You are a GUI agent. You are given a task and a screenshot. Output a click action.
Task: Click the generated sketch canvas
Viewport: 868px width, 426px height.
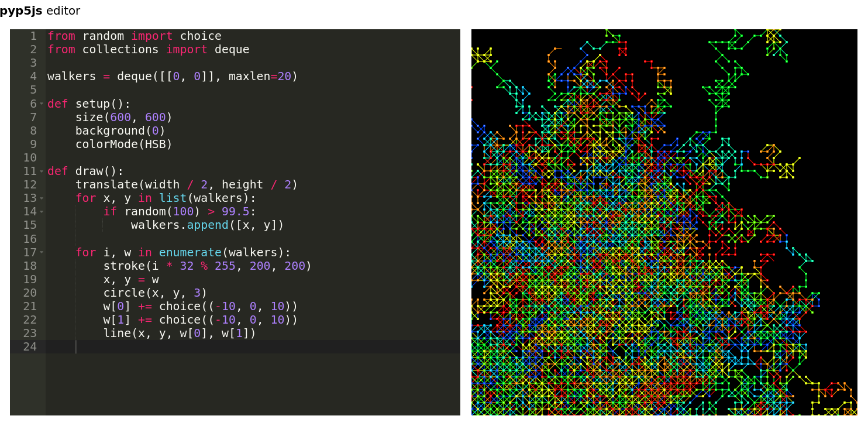(664, 222)
